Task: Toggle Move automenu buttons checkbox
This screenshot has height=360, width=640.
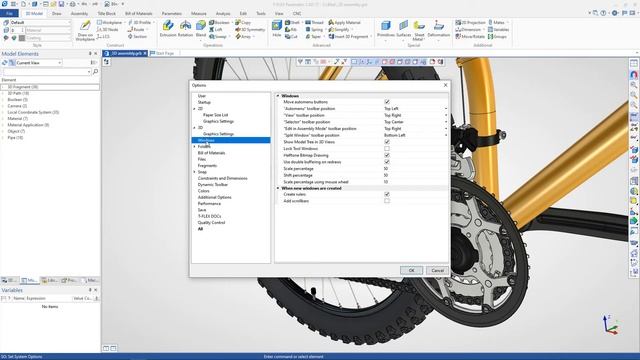Action: [x=387, y=102]
